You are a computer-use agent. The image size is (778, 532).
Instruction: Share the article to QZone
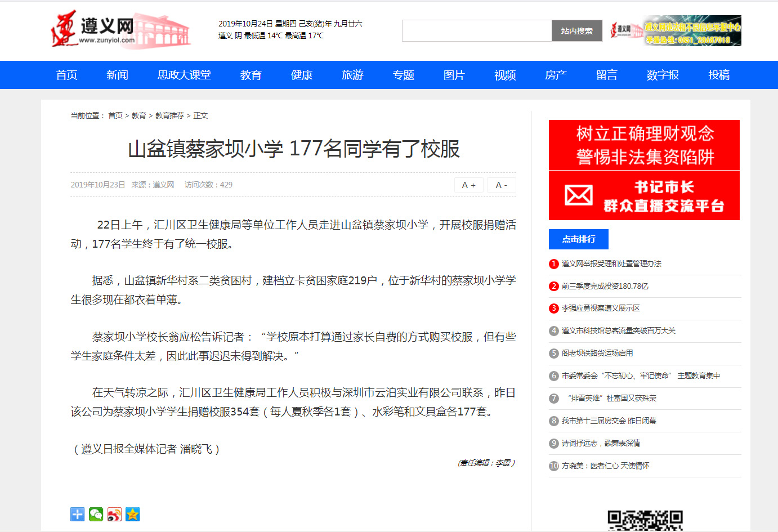tap(132, 514)
